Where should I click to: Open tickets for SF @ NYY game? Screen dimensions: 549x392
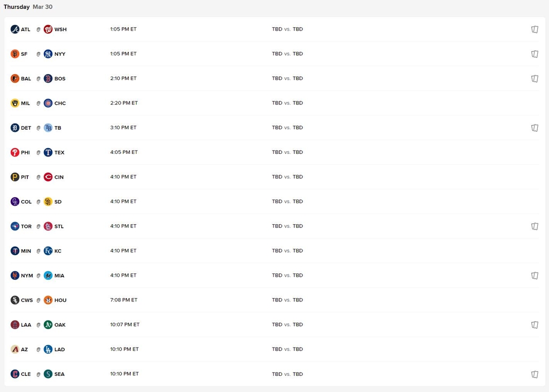535,54
